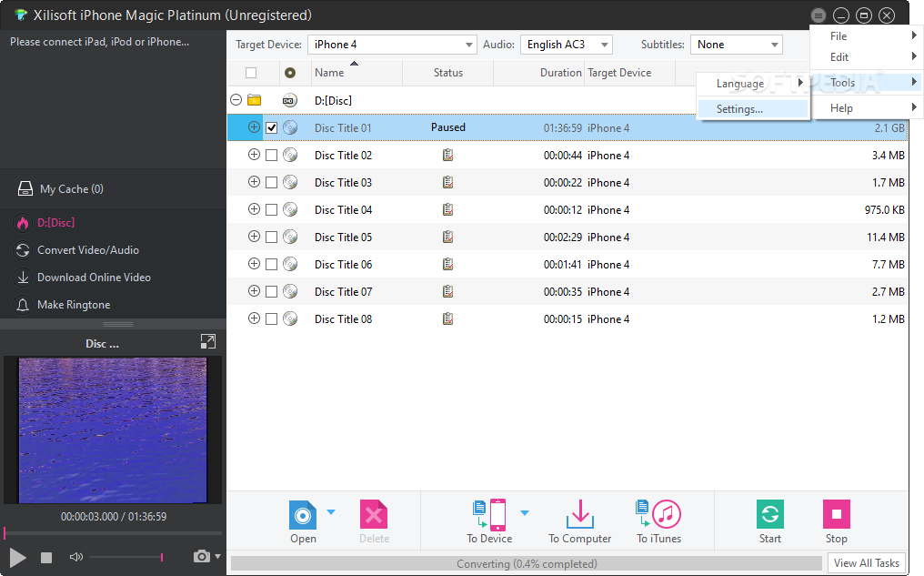The image size is (924, 576).
Task: Open the Language submenu
Action: (x=752, y=84)
